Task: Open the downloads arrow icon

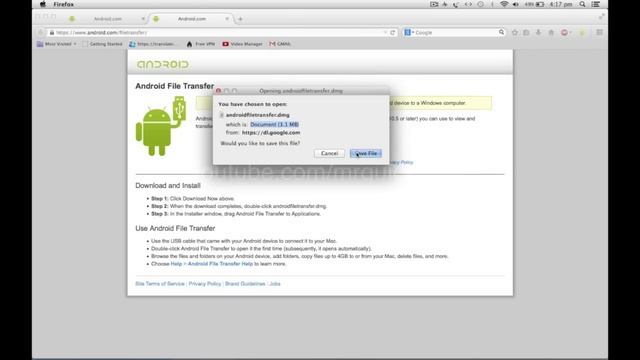Action: (538, 32)
